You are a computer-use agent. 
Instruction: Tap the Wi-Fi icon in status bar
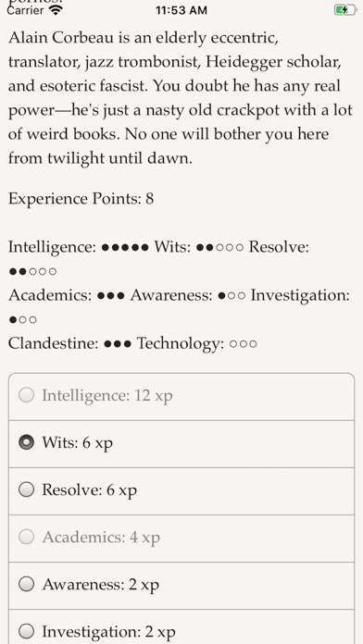(x=56, y=10)
